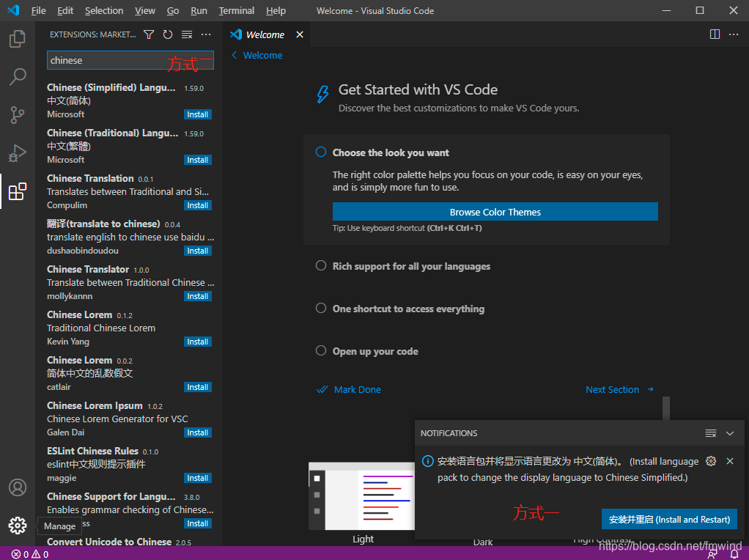
Task: Open Chinese Translator extension entry title
Action: click(88, 269)
